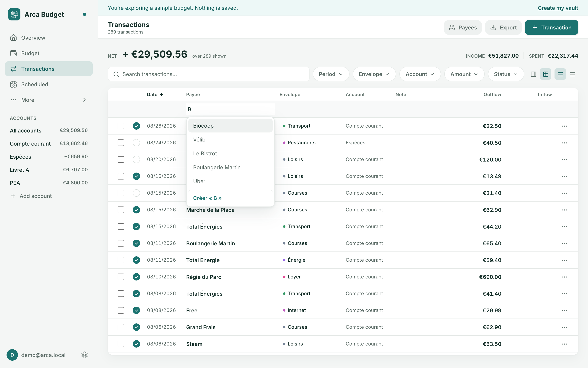Mark the 08/20/2026 Loisirs transaction as cleared
The width and height of the screenshot is (588, 368).
(136, 160)
